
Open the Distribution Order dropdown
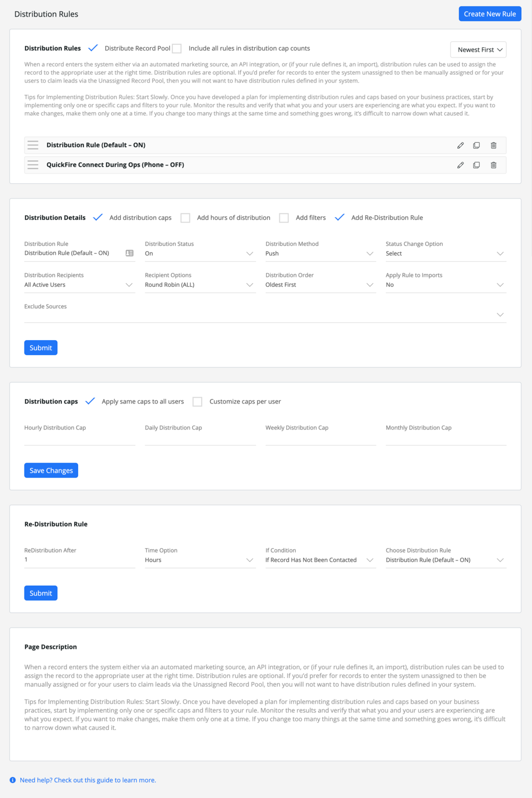pos(321,285)
